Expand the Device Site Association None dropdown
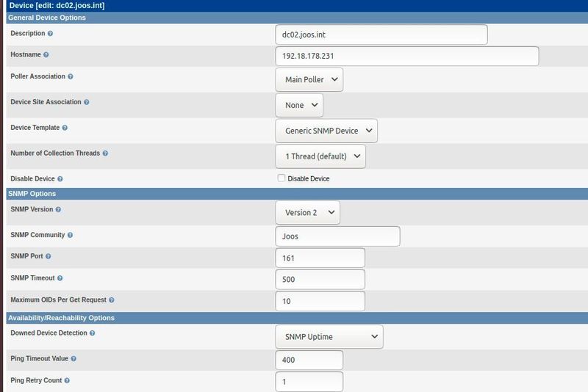 299,105
